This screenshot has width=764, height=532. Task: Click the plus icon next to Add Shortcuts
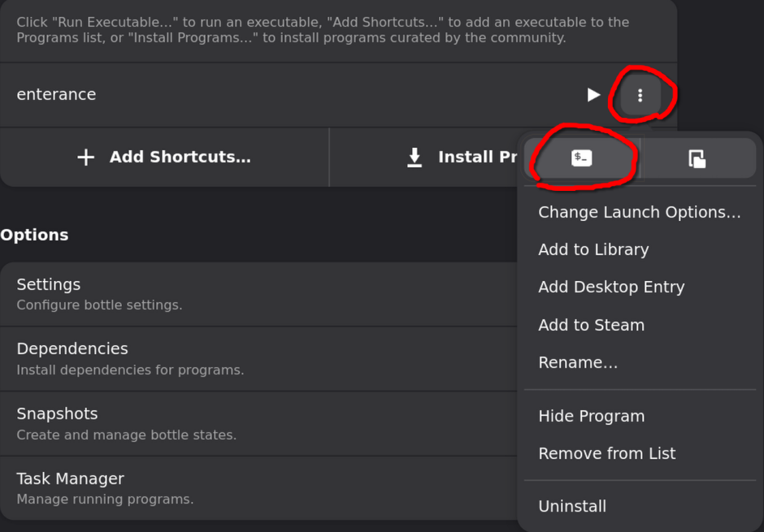85,157
